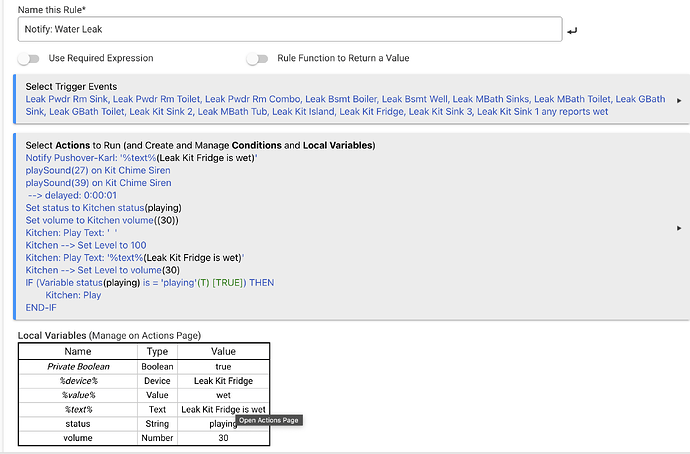Expand the Select Actions to Run arrow

[x=679, y=228]
